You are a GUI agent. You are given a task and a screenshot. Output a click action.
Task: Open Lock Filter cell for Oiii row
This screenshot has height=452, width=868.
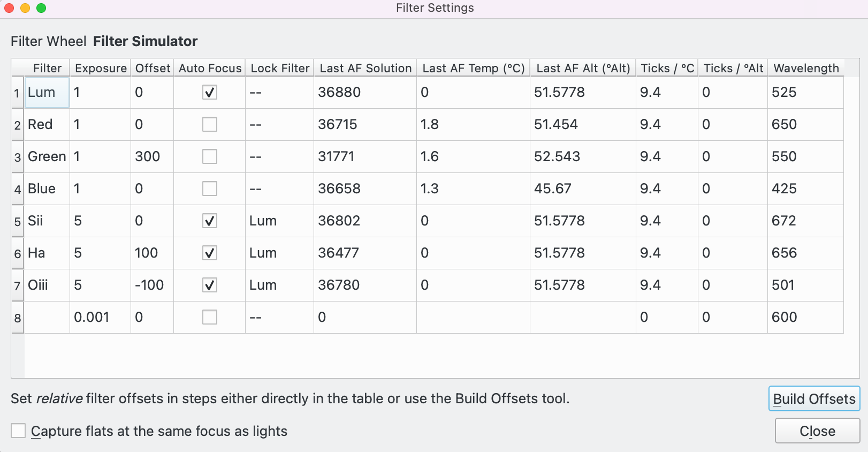tap(279, 285)
